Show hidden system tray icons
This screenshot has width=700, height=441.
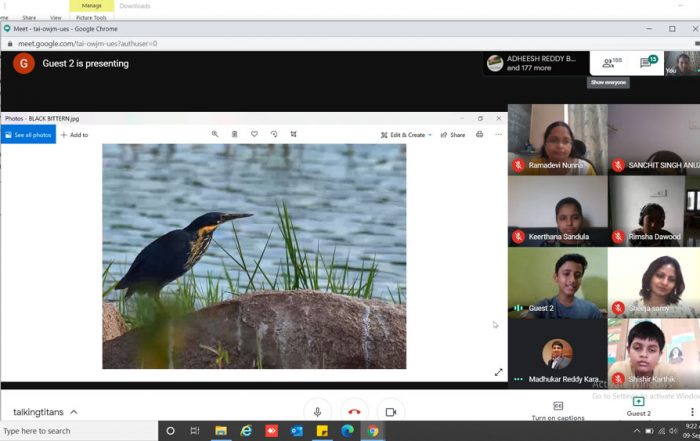click(x=637, y=431)
